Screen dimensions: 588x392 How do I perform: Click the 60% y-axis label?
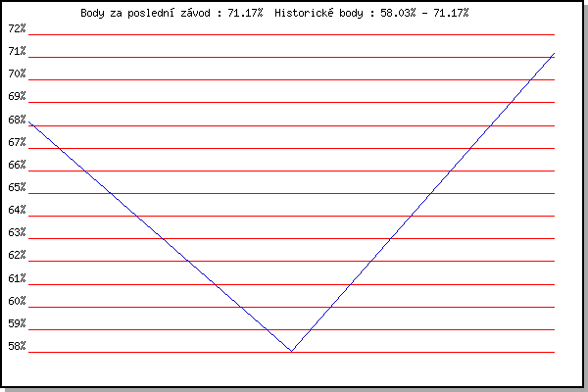tap(17, 301)
